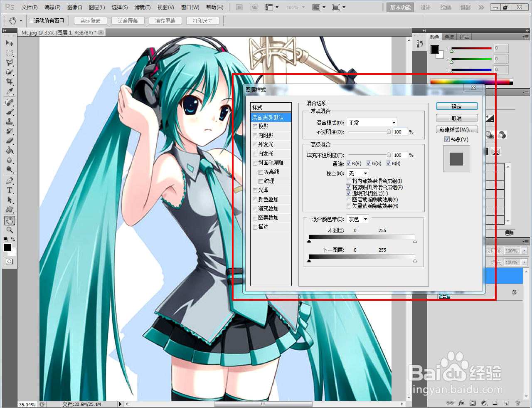Screen dimensions: 532x408
Task: Select the Rectangular Marquee tool
Action: pyautogui.click(x=9, y=53)
